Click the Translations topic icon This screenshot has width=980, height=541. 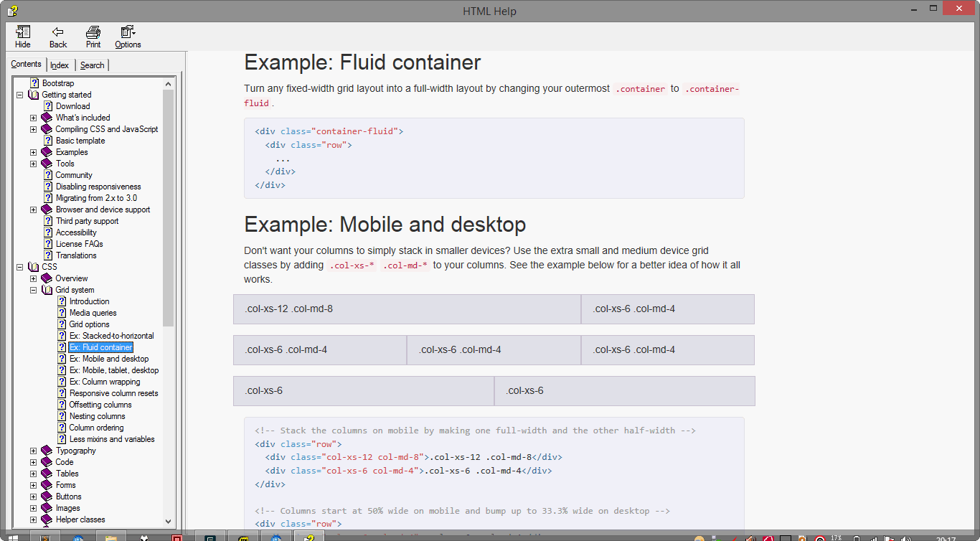(x=48, y=255)
